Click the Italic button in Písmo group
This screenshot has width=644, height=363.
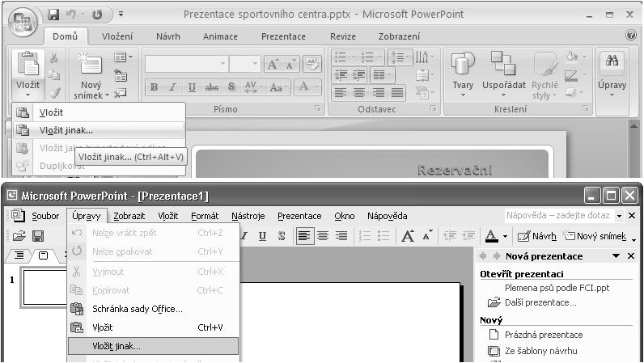tap(173, 87)
